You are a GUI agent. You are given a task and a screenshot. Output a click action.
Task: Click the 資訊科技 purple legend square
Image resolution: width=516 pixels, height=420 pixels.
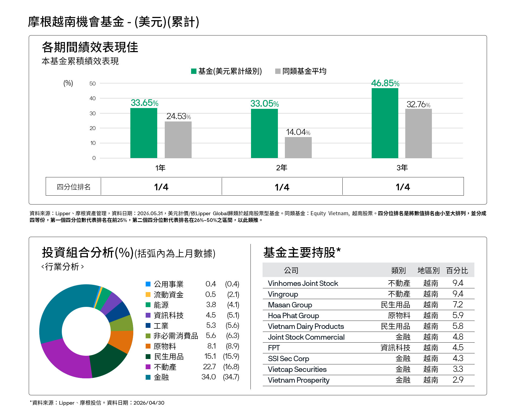point(148,315)
